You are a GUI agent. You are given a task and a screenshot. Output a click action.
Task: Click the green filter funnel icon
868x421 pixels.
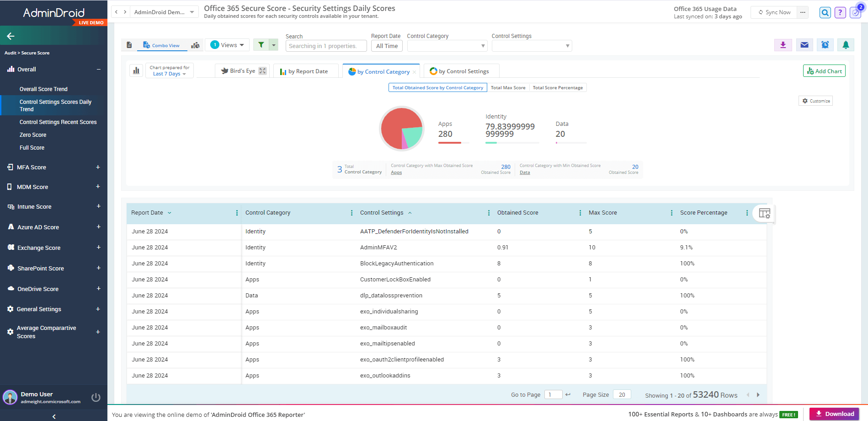coord(261,45)
